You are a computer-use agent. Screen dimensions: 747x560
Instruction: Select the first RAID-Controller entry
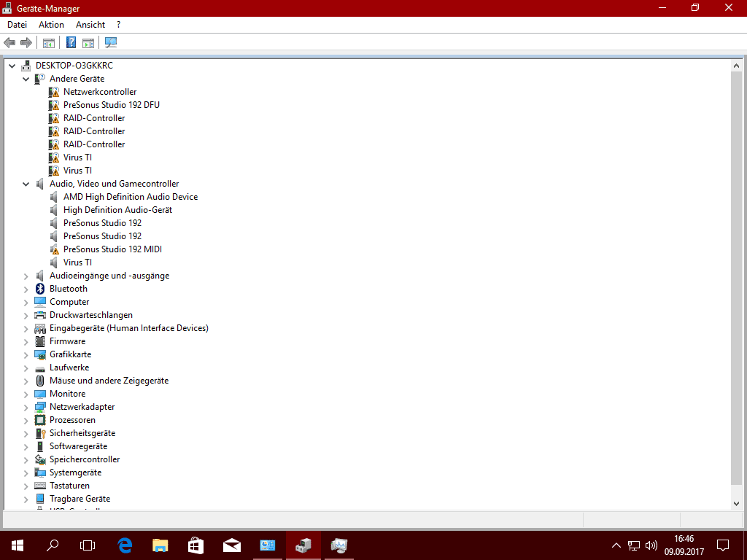[94, 118]
